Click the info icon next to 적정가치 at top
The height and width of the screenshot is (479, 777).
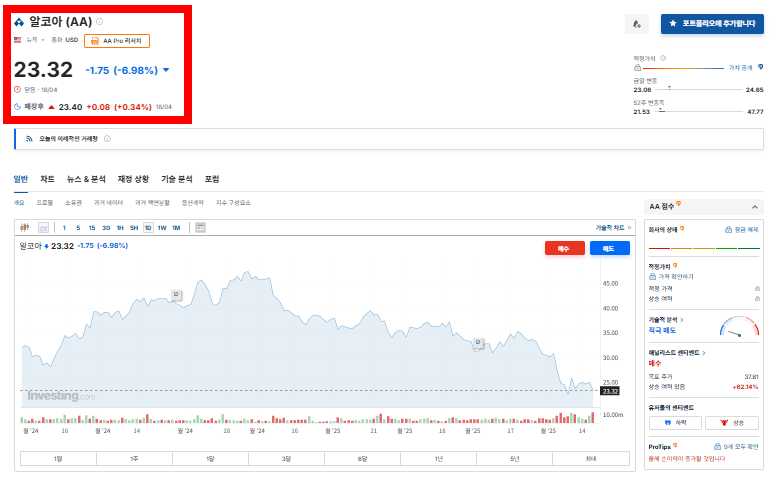coord(663,58)
